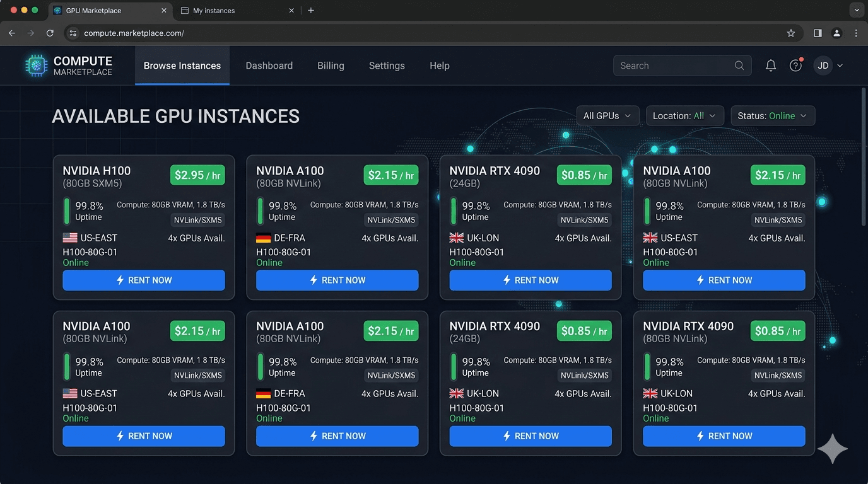Click RENT NOW on the NVIDIA H100 card

click(x=144, y=280)
